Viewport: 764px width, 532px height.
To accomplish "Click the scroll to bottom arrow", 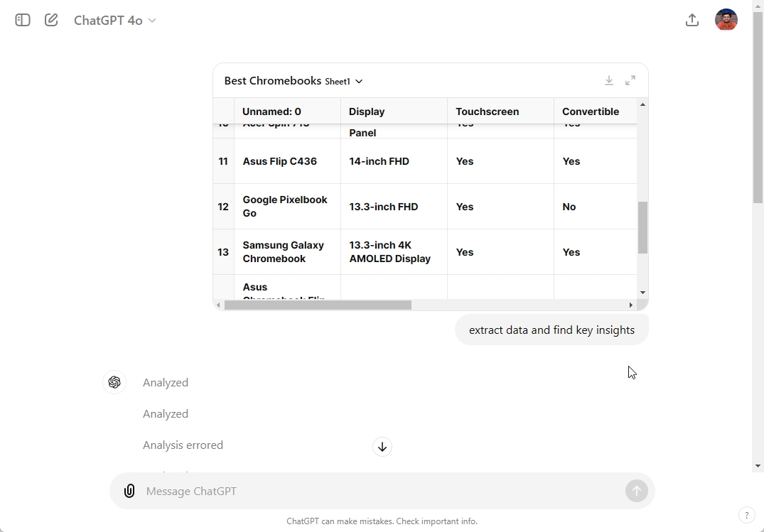I will click(382, 447).
